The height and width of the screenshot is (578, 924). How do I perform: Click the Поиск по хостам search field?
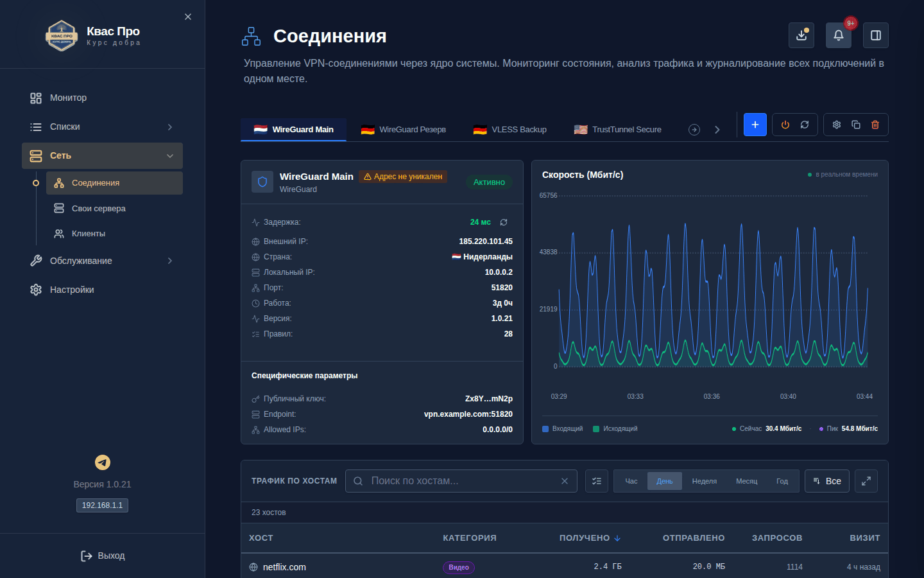pyautogui.click(x=461, y=481)
